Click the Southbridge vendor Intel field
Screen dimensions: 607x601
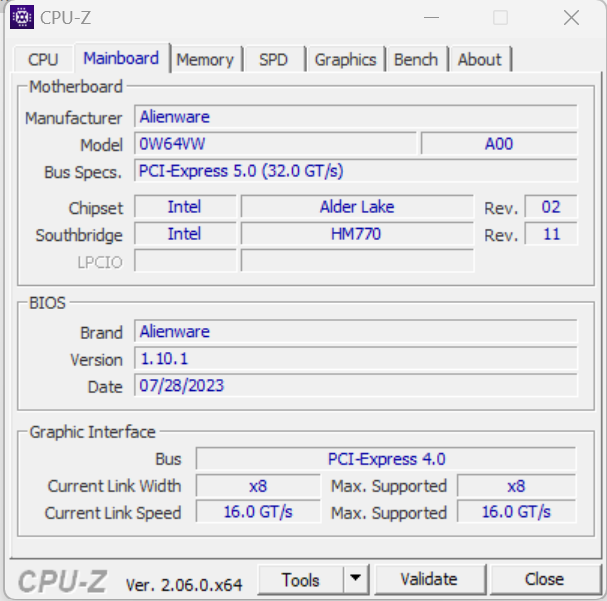coord(185,234)
